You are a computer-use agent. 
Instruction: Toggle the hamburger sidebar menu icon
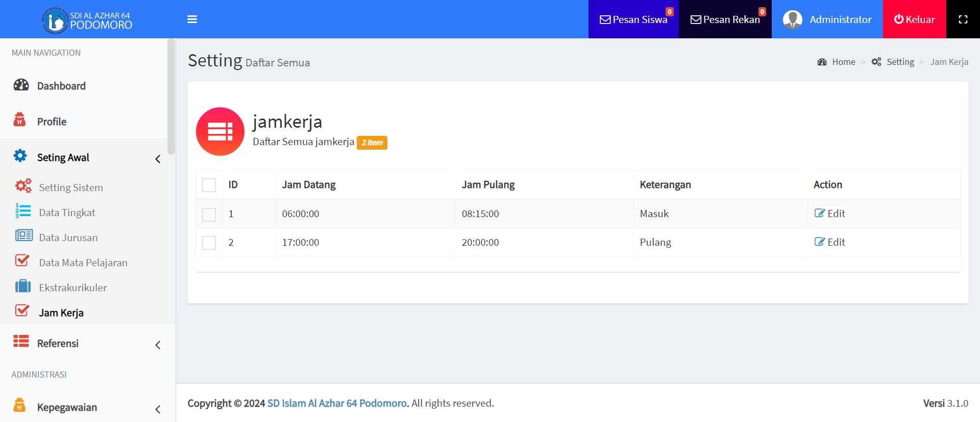[192, 19]
